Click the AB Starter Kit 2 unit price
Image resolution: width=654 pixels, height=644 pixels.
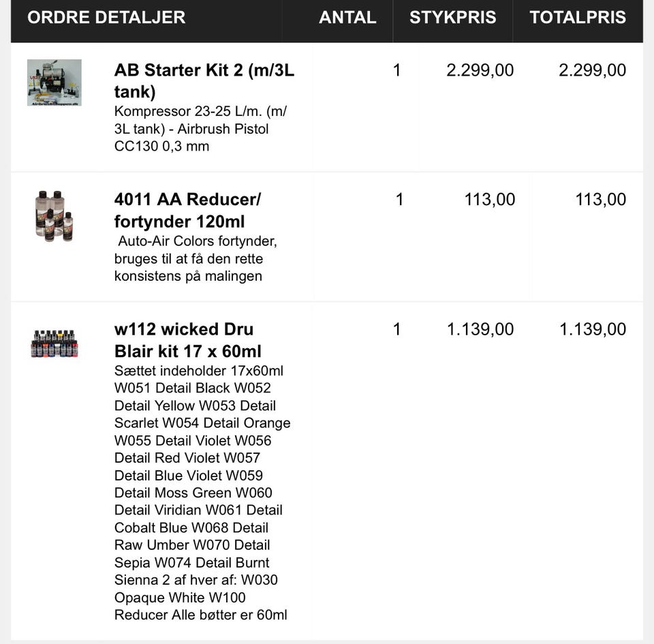(480, 70)
